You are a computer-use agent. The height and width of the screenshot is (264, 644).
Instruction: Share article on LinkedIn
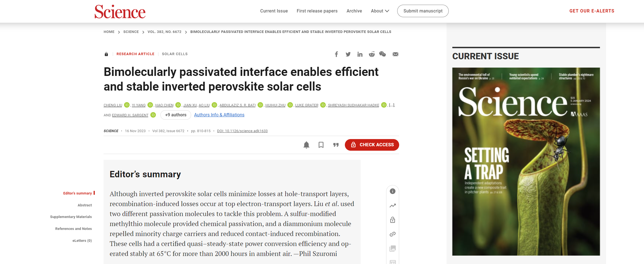pos(360,54)
